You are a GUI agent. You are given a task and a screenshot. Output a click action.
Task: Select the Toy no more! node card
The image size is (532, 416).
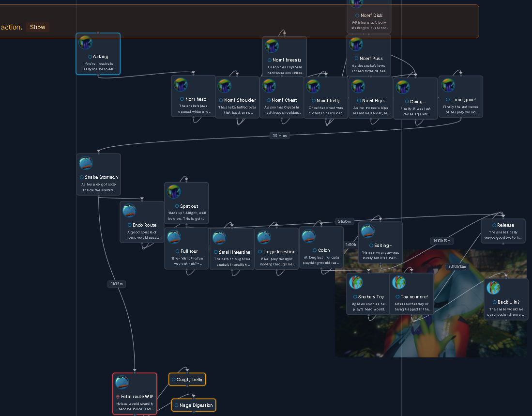click(x=411, y=293)
